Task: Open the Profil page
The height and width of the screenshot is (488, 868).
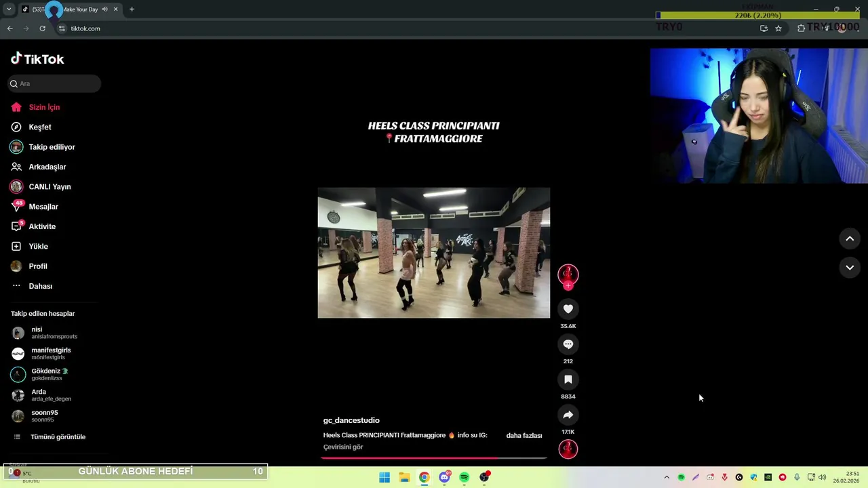Action: point(29,266)
